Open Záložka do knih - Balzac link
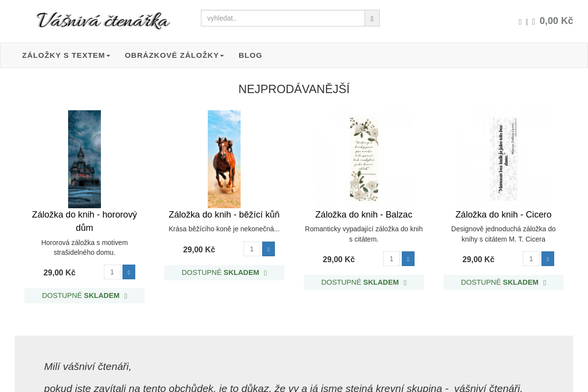The height and width of the screenshot is (392, 588). (364, 215)
